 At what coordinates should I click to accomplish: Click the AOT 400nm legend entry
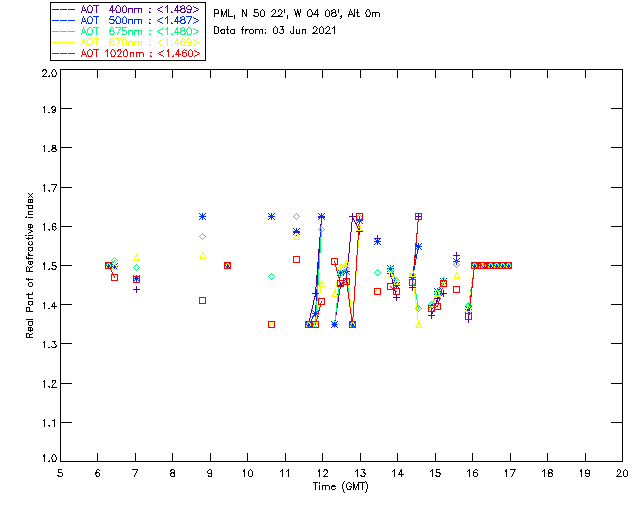point(127,9)
